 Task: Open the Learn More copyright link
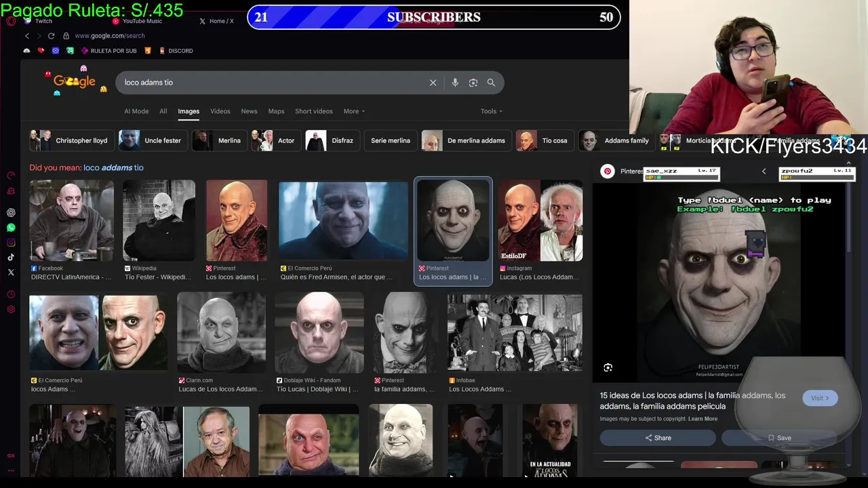click(x=703, y=419)
